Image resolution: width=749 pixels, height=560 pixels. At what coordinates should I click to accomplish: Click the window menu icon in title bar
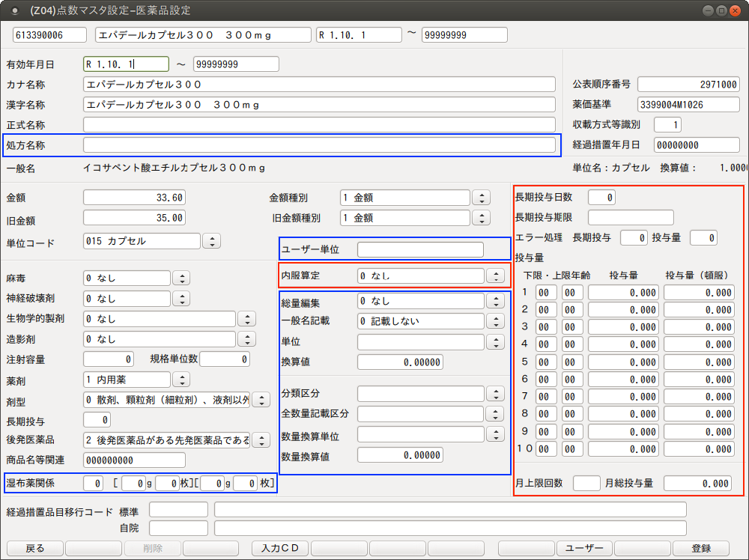(16, 10)
